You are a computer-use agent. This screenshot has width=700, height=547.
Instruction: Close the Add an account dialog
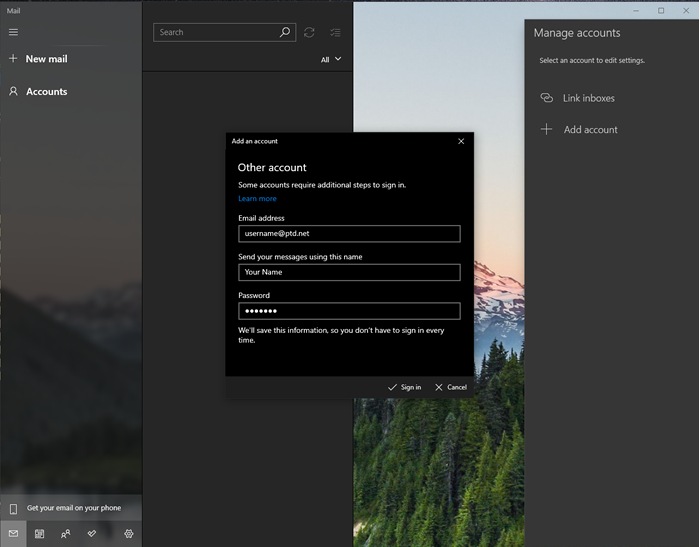(x=461, y=141)
